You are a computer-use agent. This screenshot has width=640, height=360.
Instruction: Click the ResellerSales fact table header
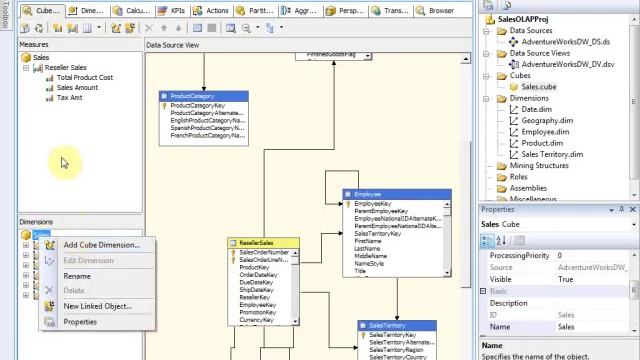tap(264, 243)
